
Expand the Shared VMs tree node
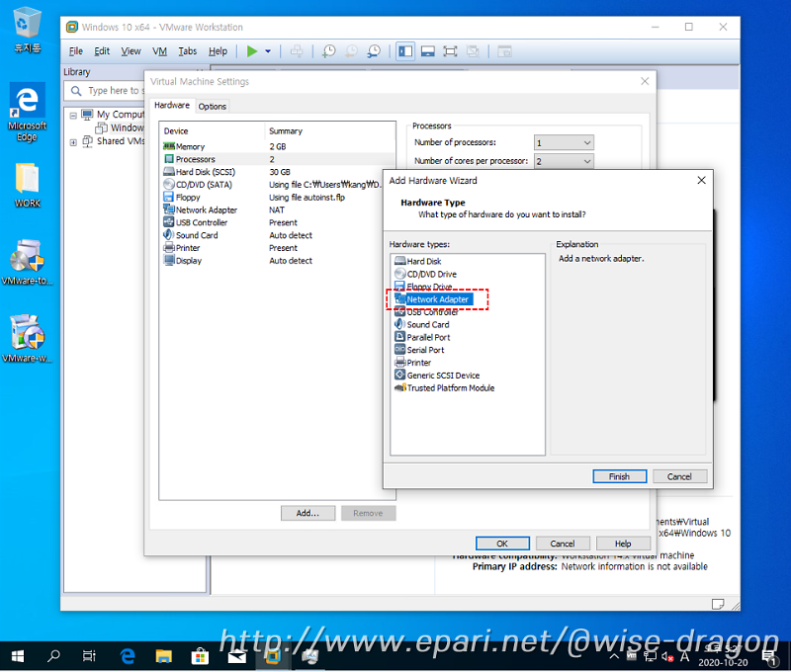73,142
